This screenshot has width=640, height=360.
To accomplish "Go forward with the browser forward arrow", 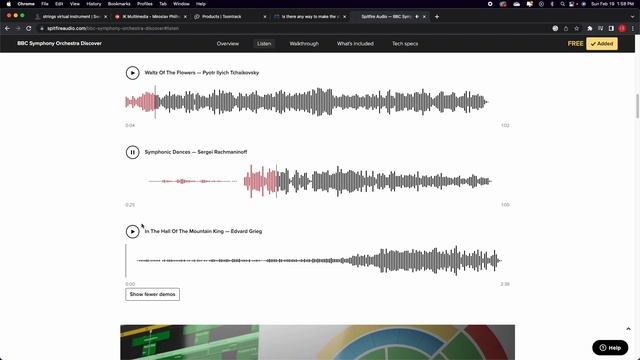I will coord(18,28).
